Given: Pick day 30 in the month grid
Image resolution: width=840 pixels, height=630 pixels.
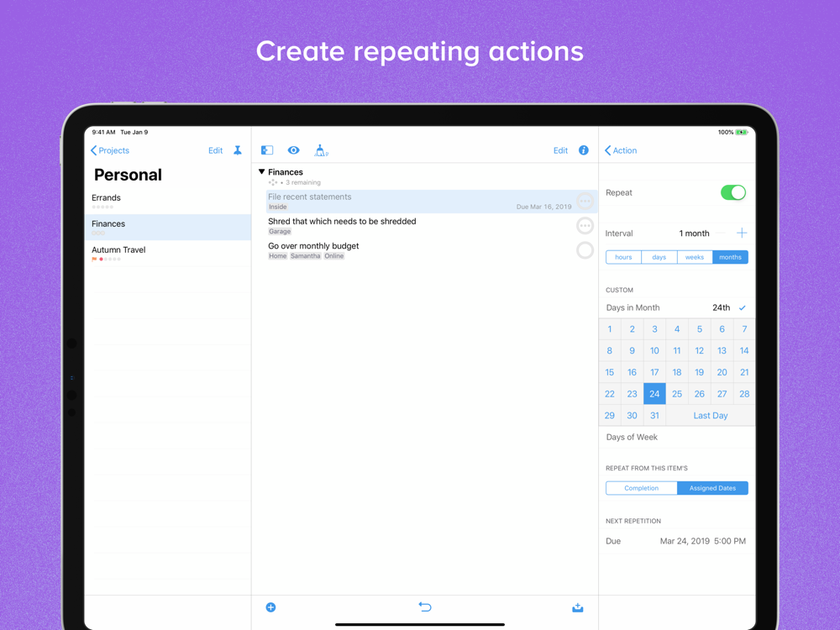Looking at the screenshot, I should coord(633,415).
